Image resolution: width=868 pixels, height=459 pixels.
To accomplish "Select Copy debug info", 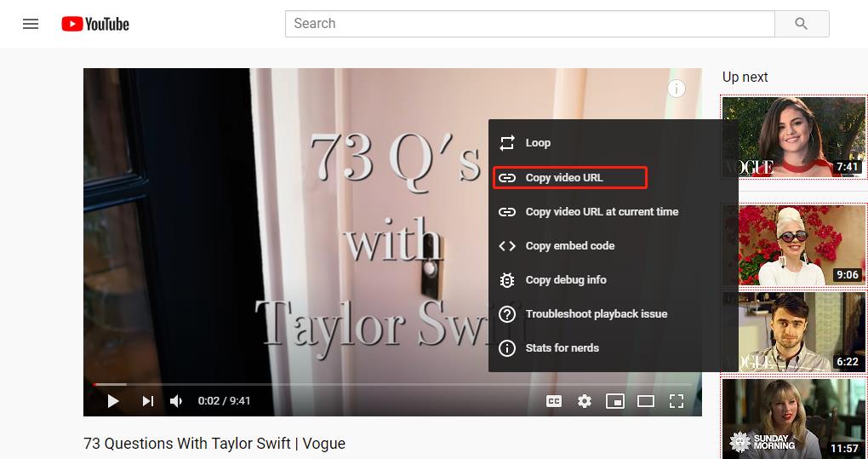I will (x=614, y=279).
